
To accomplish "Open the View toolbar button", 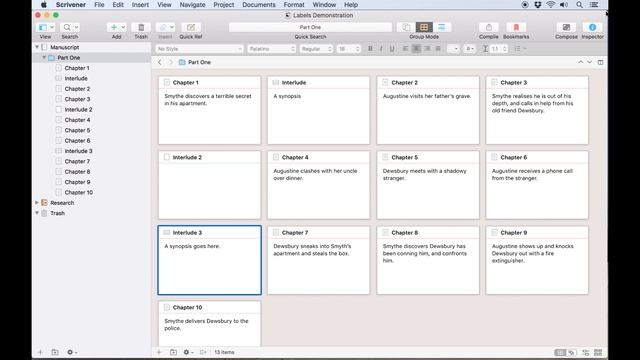I will [x=45, y=27].
